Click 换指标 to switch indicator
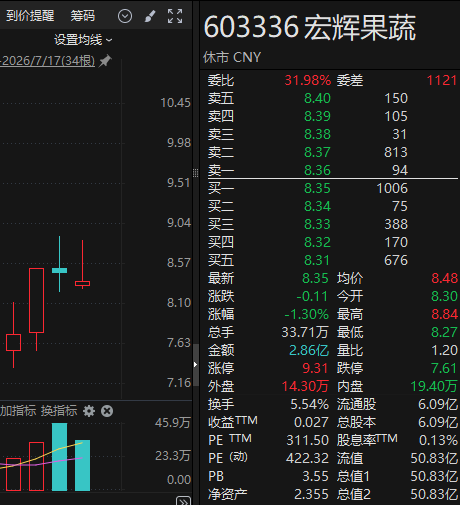This screenshot has height=505, width=460. click(59, 411)
